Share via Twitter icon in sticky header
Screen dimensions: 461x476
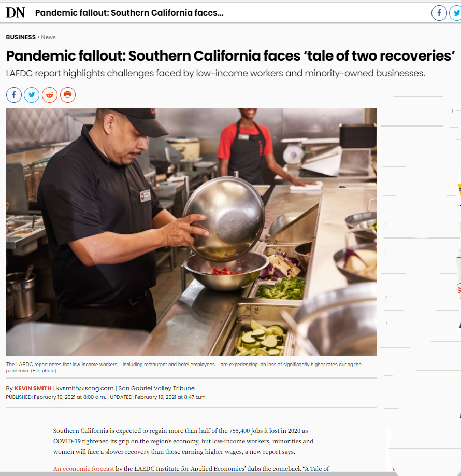[455, 13]
